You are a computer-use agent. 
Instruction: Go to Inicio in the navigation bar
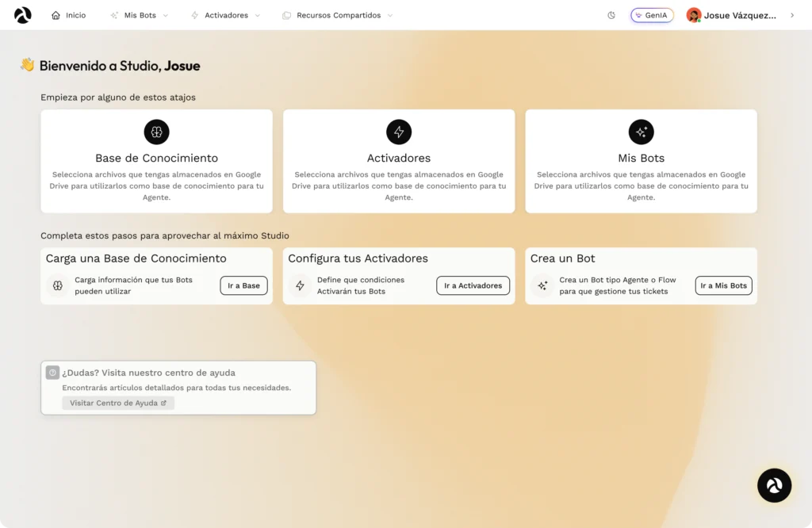coord(68,15)
